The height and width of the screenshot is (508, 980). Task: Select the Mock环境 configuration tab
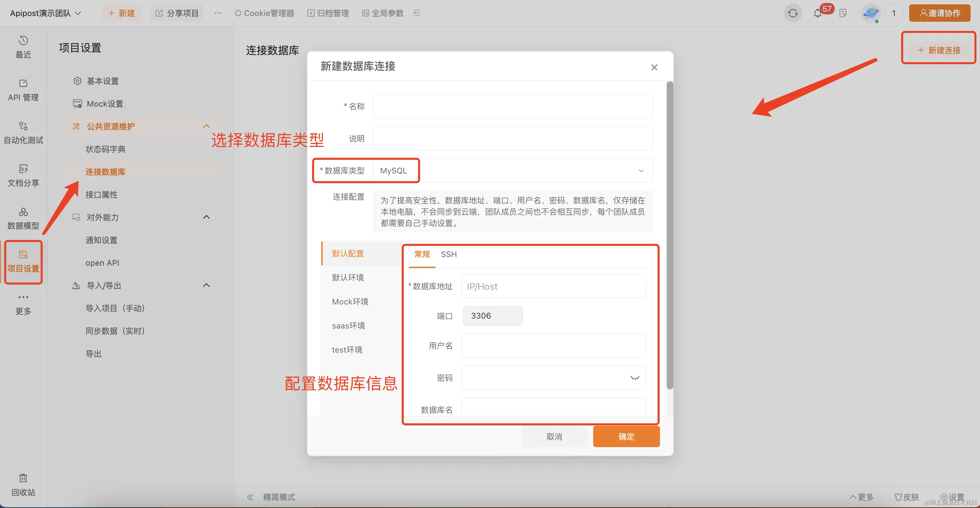[350, 301]
